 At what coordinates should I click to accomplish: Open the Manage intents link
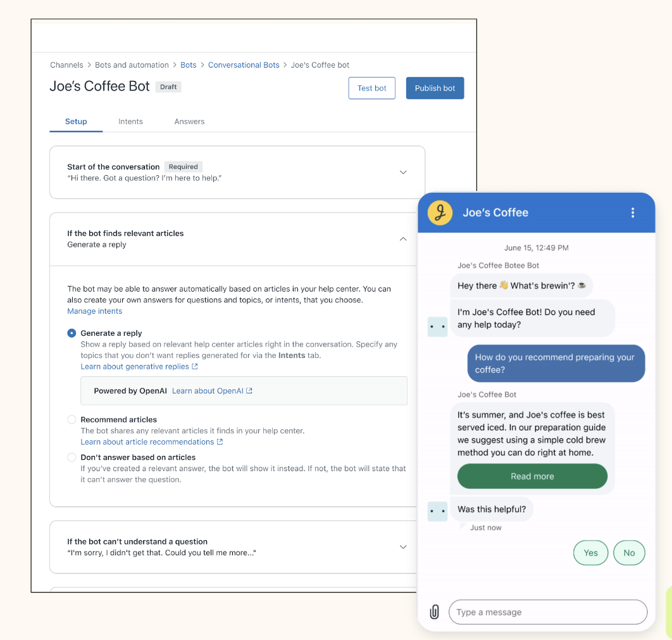point(94,311)
